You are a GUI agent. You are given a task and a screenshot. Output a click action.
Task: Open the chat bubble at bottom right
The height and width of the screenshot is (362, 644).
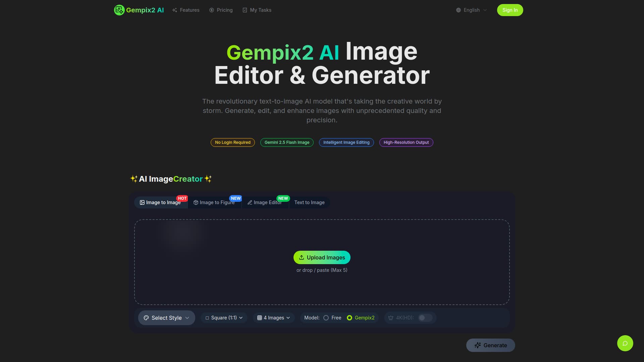(625, 343)
